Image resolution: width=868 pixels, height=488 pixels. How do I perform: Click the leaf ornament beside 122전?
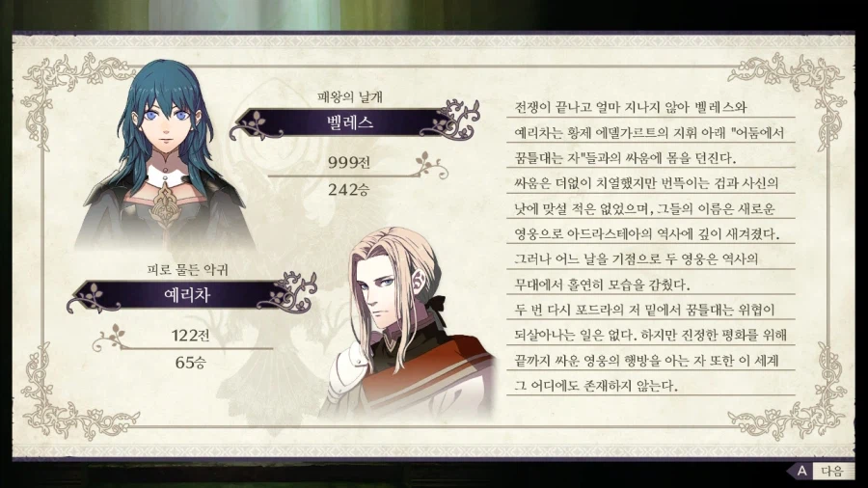tap(111, 337)
